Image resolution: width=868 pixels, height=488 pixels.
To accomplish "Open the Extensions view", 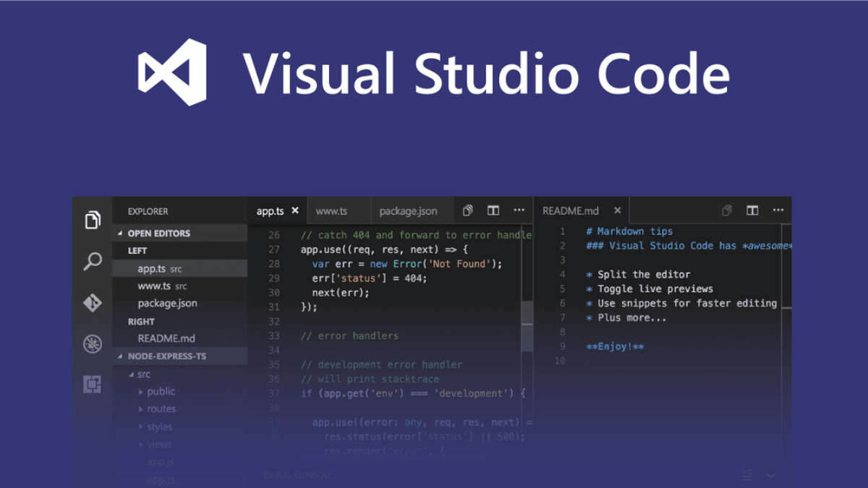I will tap(93, 384).
